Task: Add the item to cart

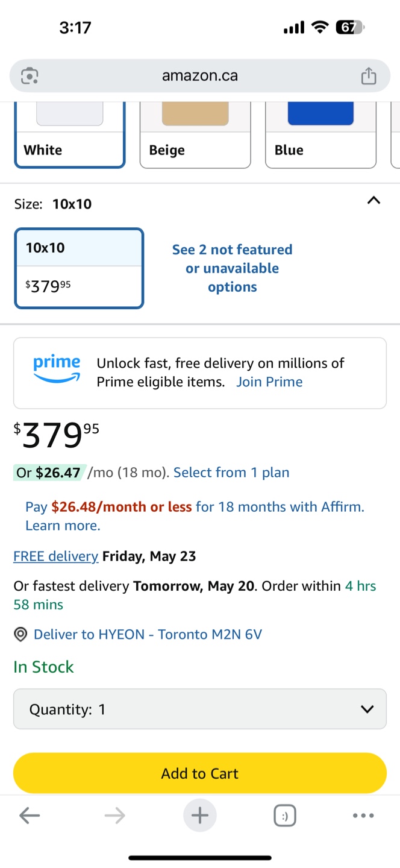Action: pyautogui.click(x=200, y=773)
